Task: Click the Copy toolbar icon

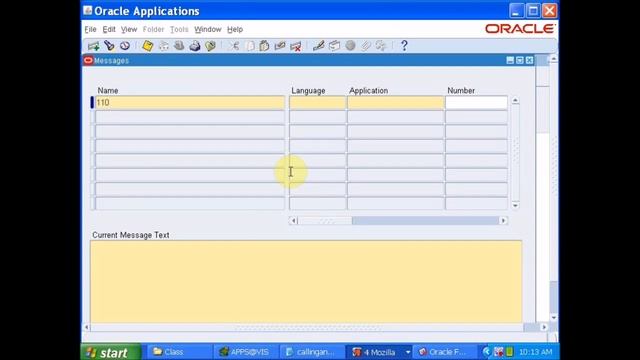Action: click(249, 46)
